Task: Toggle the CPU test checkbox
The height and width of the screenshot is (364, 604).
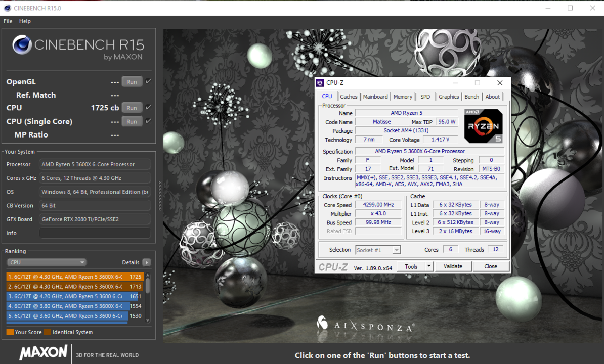Action: point(148,107)
